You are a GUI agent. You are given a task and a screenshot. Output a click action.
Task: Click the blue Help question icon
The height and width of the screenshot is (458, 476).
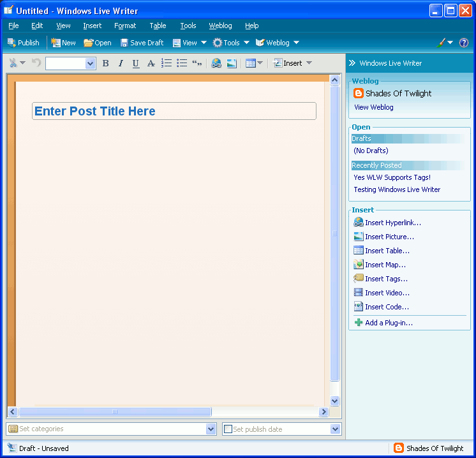(463, 43)
